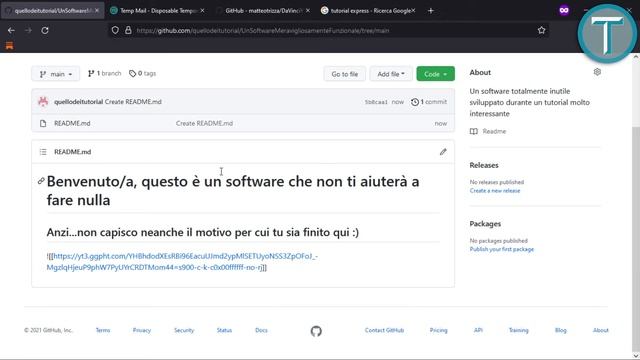Open the 1 commit history link
Image resolution: width=640 pixels, height=360 pixels.
pos(429,102)
